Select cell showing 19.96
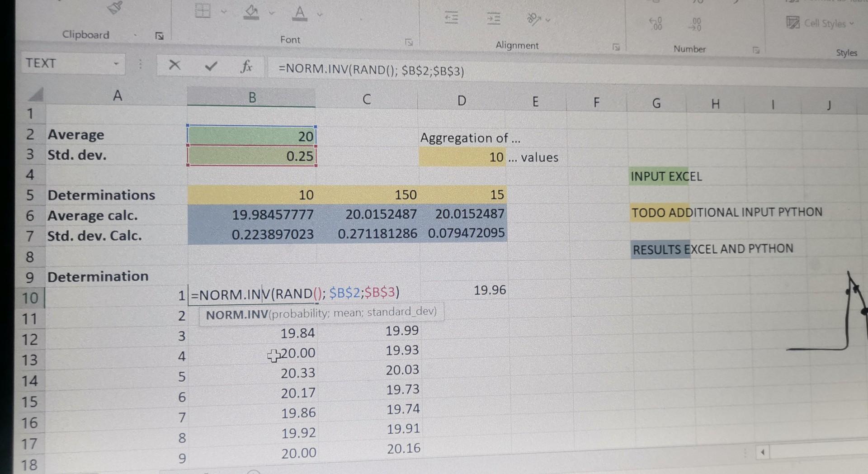The height and width of the screenshot is (474, 868). (464, 290)
